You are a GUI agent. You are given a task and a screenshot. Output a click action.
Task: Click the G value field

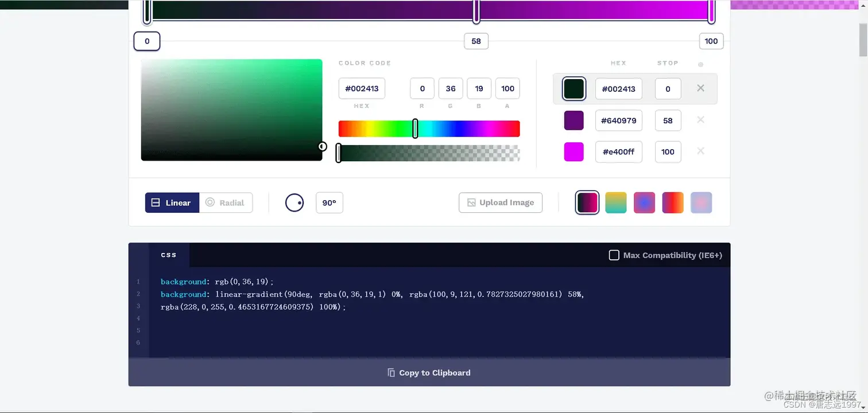click(x=451, y=88)
